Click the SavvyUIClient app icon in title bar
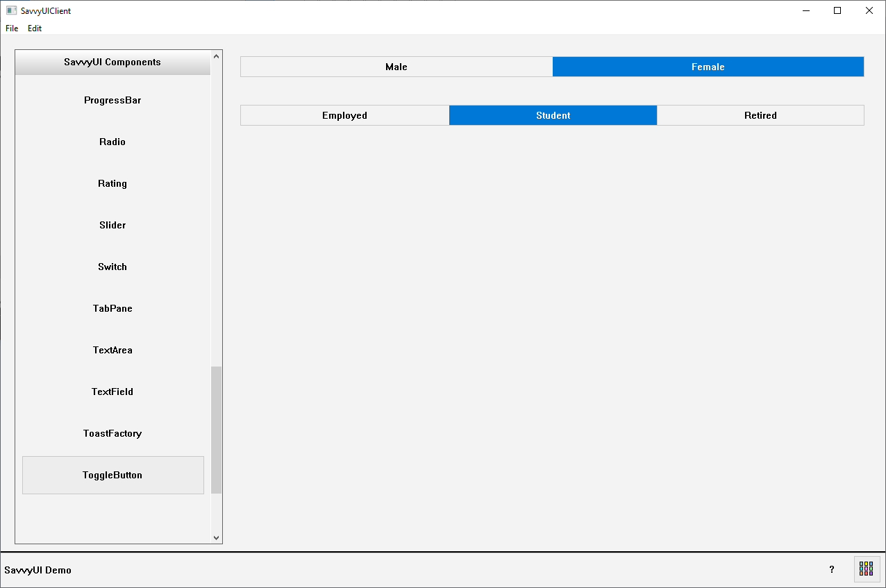 click(x=11, y=10)
